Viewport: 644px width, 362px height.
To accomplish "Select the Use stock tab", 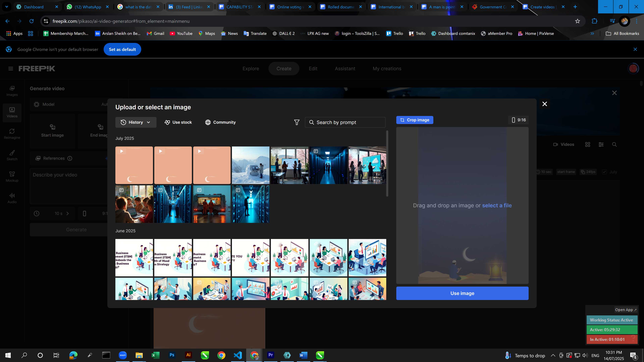I will (x=178, y=122).
